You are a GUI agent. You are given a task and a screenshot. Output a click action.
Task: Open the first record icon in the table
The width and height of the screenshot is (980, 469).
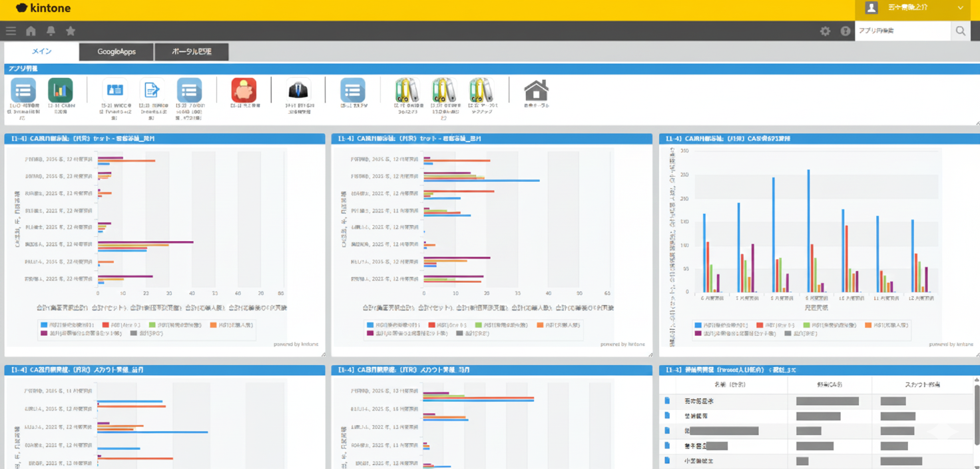667,401
